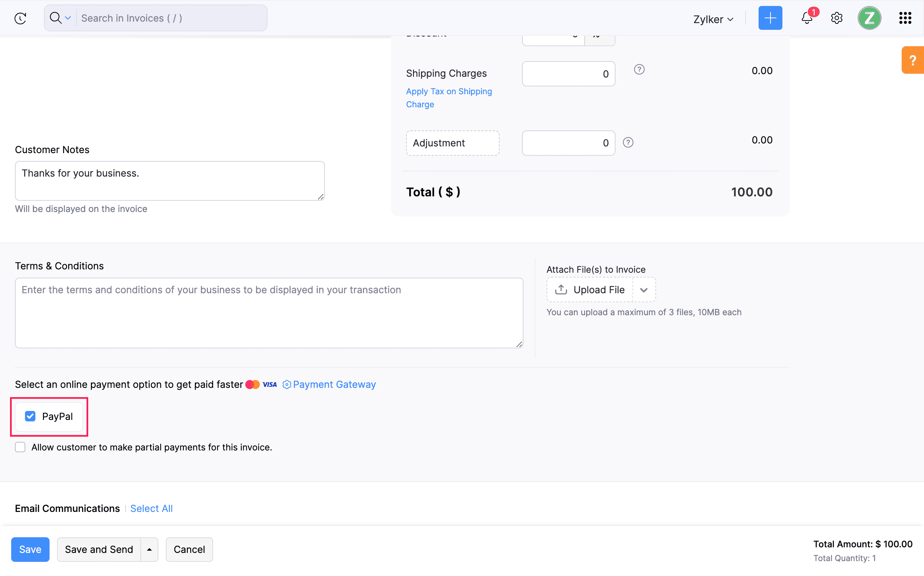
Task: Click Apply Tax on Shipping Charge link
Action: pyautogui.click(x=449, y=97)
